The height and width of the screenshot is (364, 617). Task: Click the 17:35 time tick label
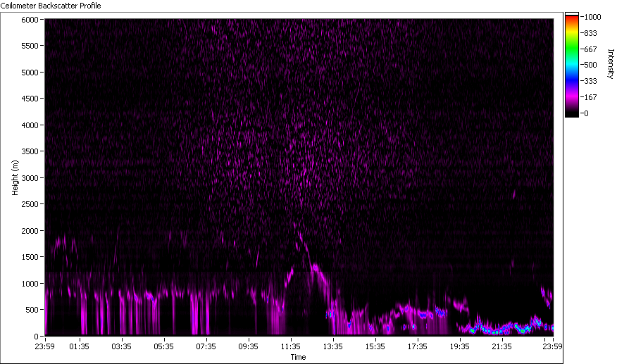click(418, 346)
